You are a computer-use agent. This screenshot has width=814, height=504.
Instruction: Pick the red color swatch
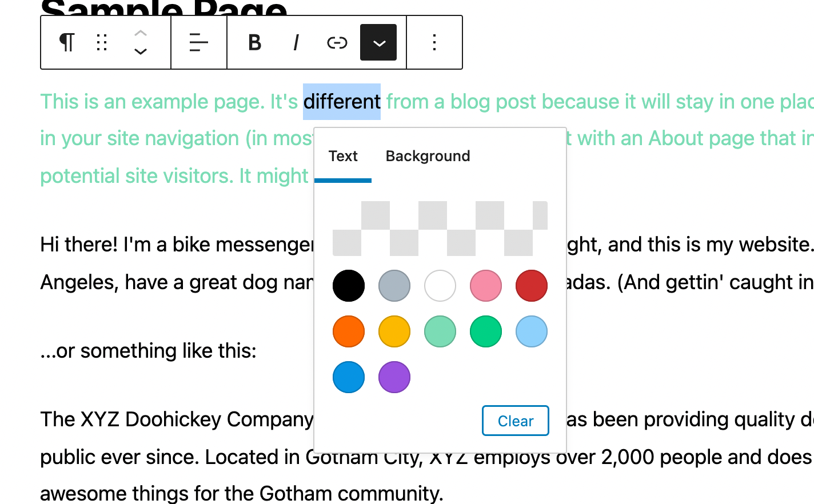tap(532, 286)
